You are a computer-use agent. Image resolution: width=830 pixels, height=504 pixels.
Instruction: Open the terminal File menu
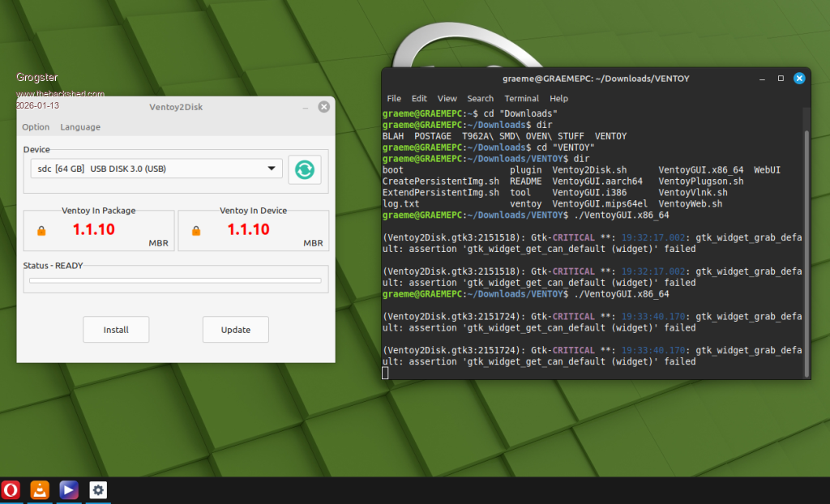click(394, 98)
